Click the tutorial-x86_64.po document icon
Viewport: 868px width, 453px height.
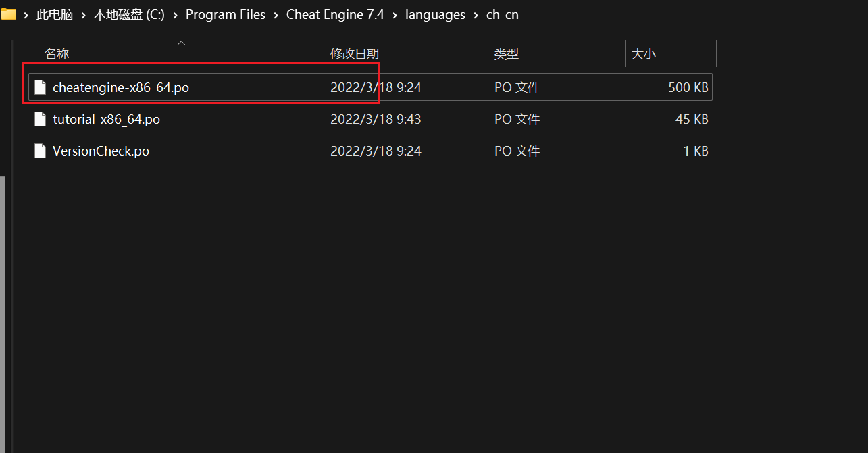click(x=40, y=119)
